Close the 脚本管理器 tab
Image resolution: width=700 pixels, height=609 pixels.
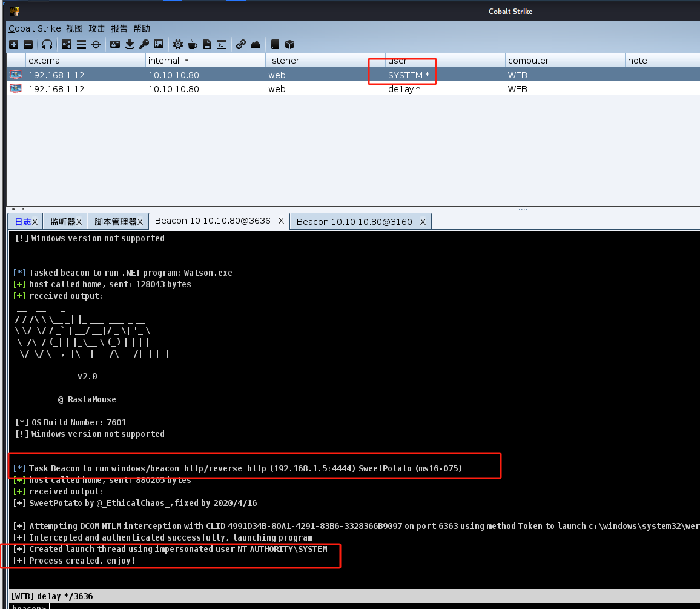click(x=140, y=222)
